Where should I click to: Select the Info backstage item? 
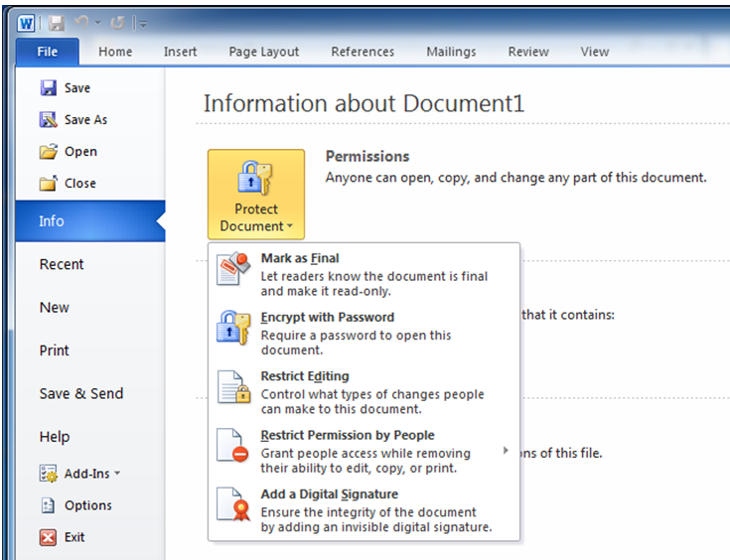90,221
